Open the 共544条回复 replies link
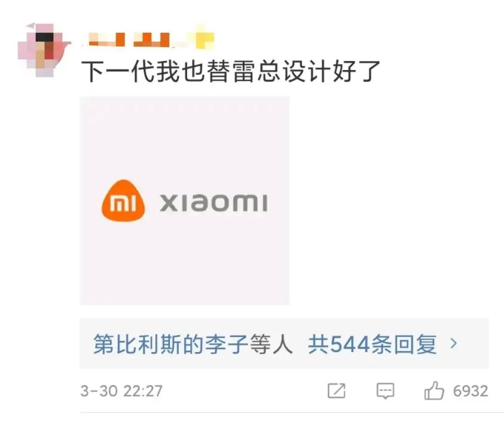504x421 pixels. coord(372,344)
